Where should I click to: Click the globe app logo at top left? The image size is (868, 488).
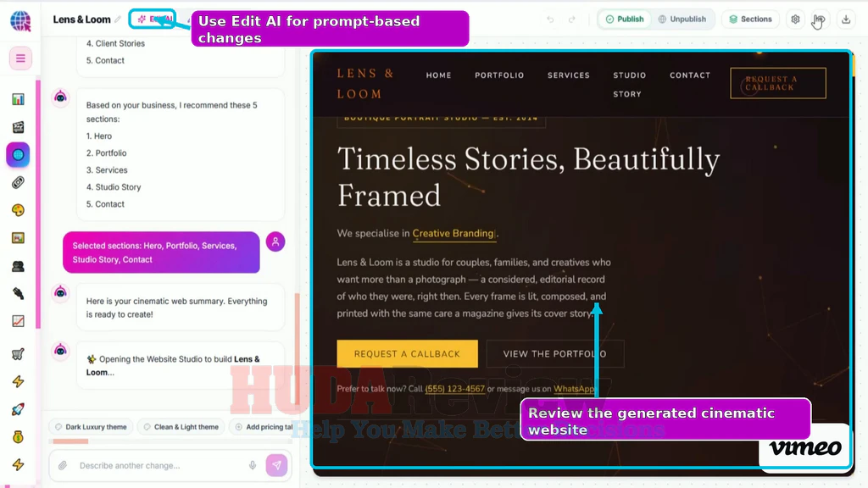pos(20,21)
